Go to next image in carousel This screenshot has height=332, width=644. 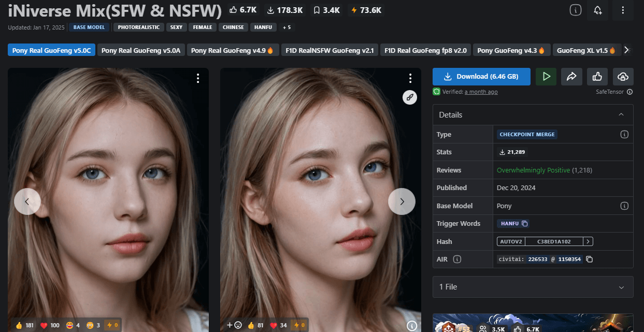(x=402, y=201)
